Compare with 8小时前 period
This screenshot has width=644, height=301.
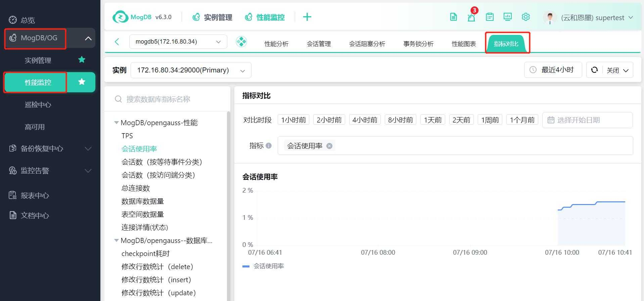tap(401, 120)
